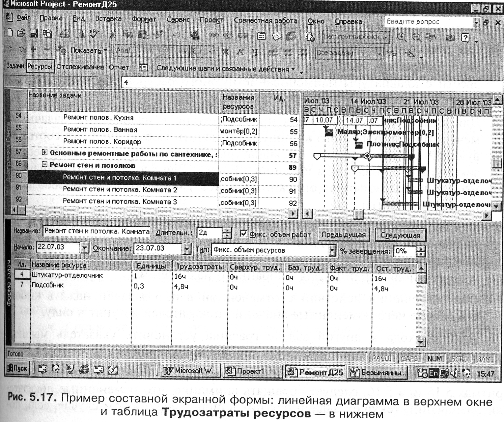Click the Go to selected task icon
The image size is (504, 422).
point(431,38)
